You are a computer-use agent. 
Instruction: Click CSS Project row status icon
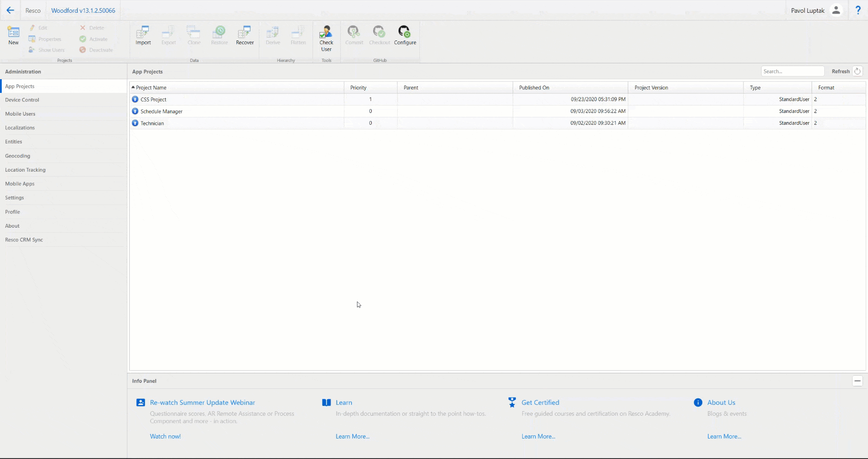click(x=135, y=99)
